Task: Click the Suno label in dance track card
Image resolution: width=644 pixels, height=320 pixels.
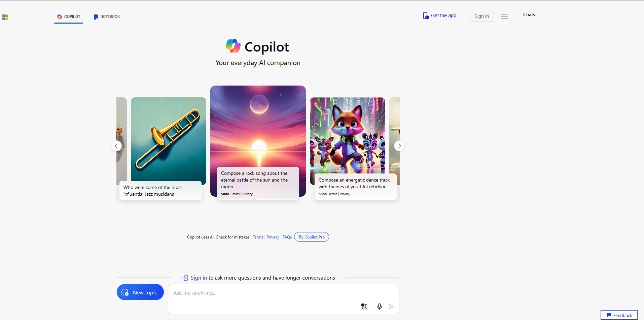Action: [x=323, y=194]
